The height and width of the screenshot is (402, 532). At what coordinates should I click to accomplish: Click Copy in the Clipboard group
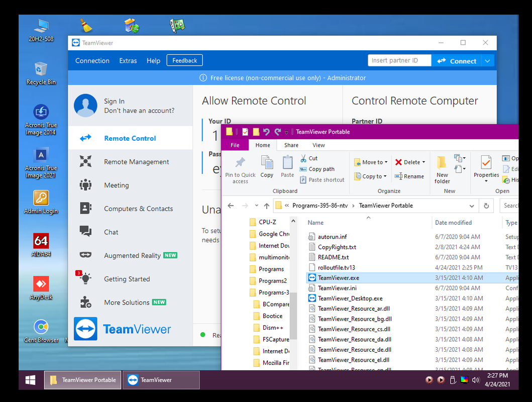point(267,166)
